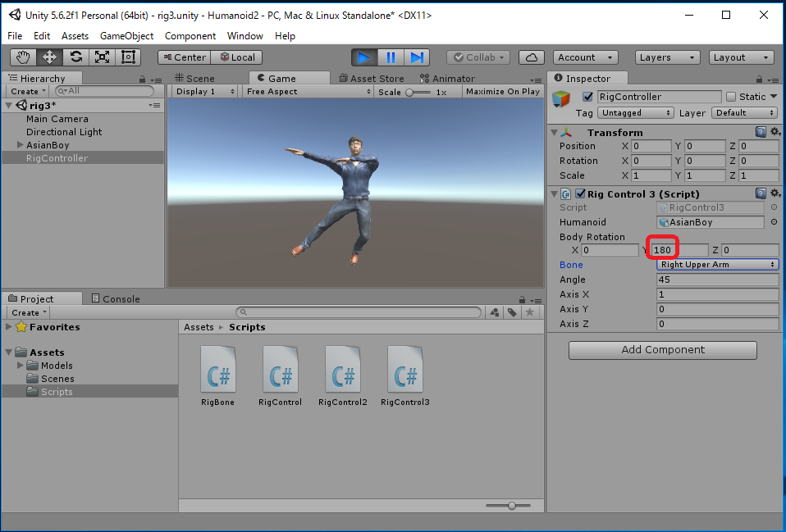The height and width of the screenshot is (532, 786).
Task: Open the Bone dropdown showing Right Upper Arm
Action: point(718,265)
